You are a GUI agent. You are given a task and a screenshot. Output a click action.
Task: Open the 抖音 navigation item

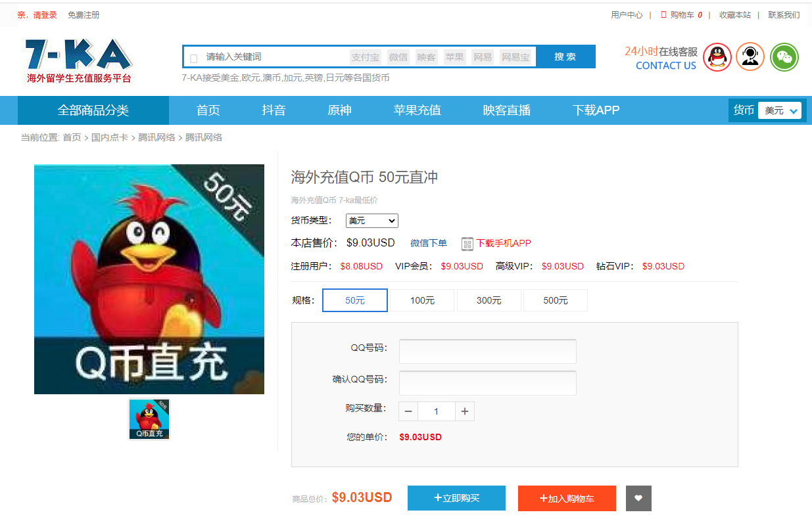coord(274,110)
